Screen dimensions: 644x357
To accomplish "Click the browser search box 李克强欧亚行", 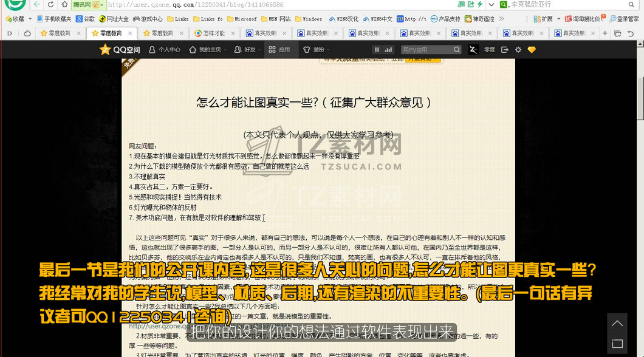I will 567,4.
